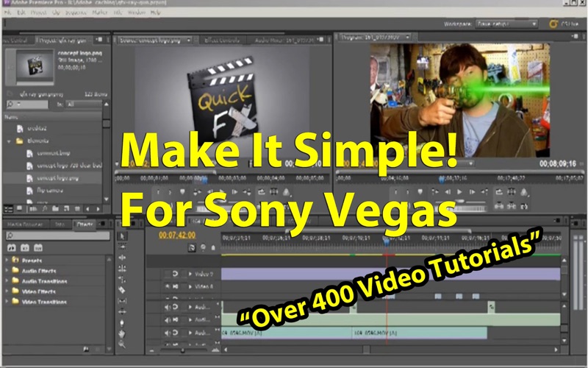The image size is (588, 368).
Task: Open the Window menu
Action: (x=137, y=13)
